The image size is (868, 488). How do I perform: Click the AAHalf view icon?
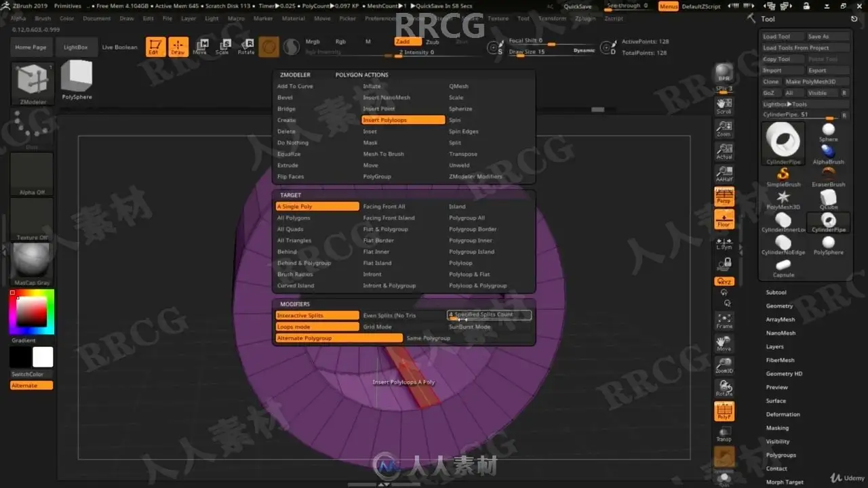click(724, 174)
